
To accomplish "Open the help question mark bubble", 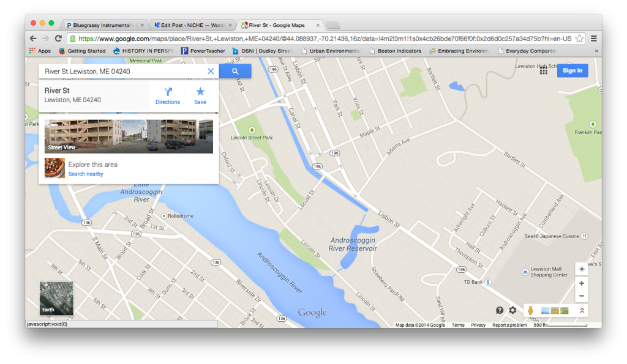I will 500,310.
